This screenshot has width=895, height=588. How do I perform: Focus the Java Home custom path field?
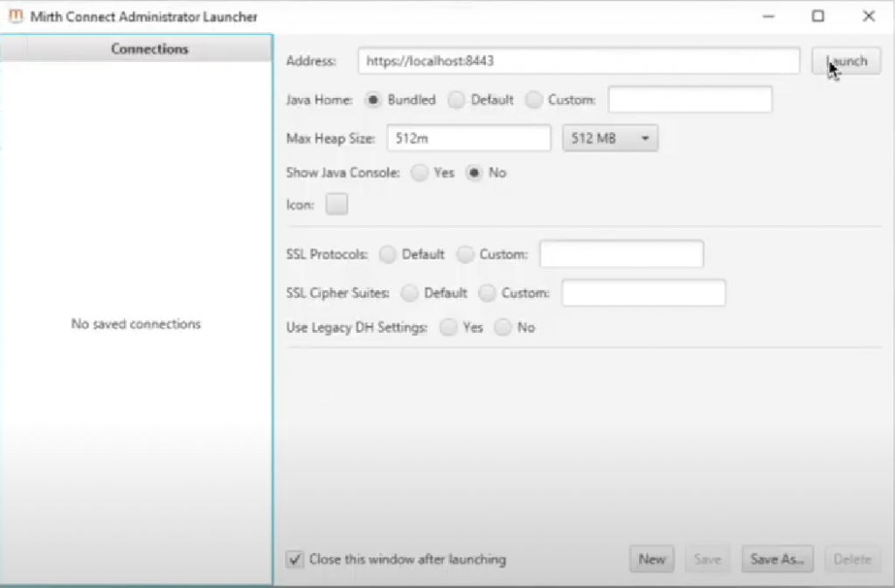pos(690,100)
